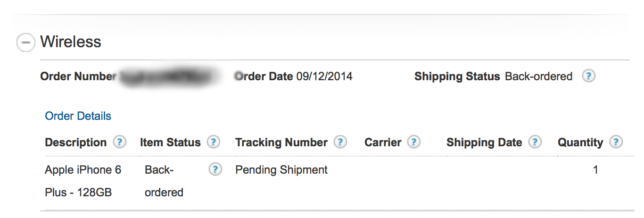644x218 pixels.
Task: Click the Pending Shipment tracking text
Action: (281, 170)
